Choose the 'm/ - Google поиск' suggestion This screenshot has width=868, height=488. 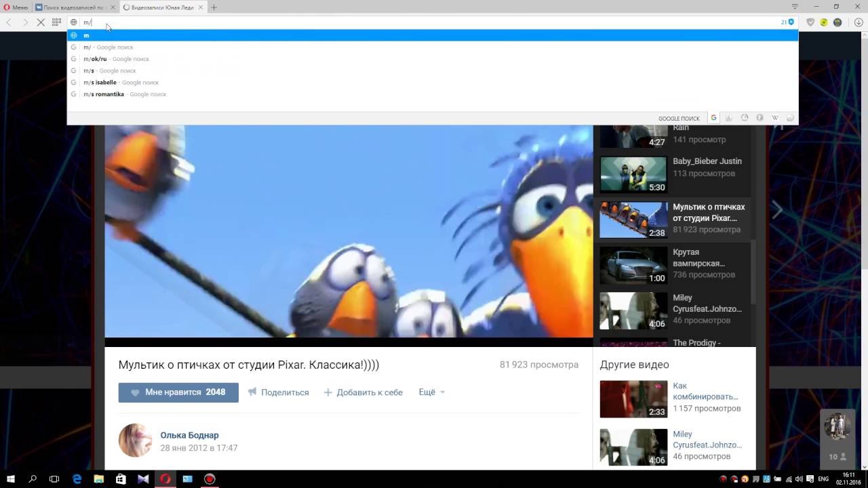433,47
